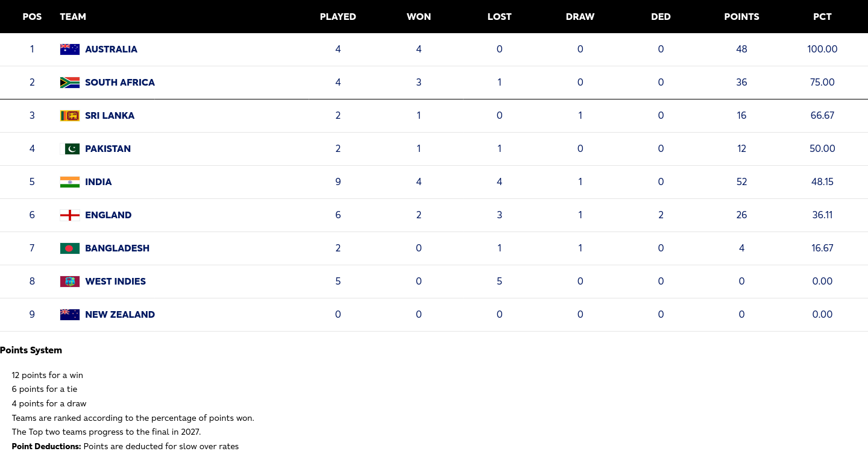Select position number 1 for Australia

[32, 49]
